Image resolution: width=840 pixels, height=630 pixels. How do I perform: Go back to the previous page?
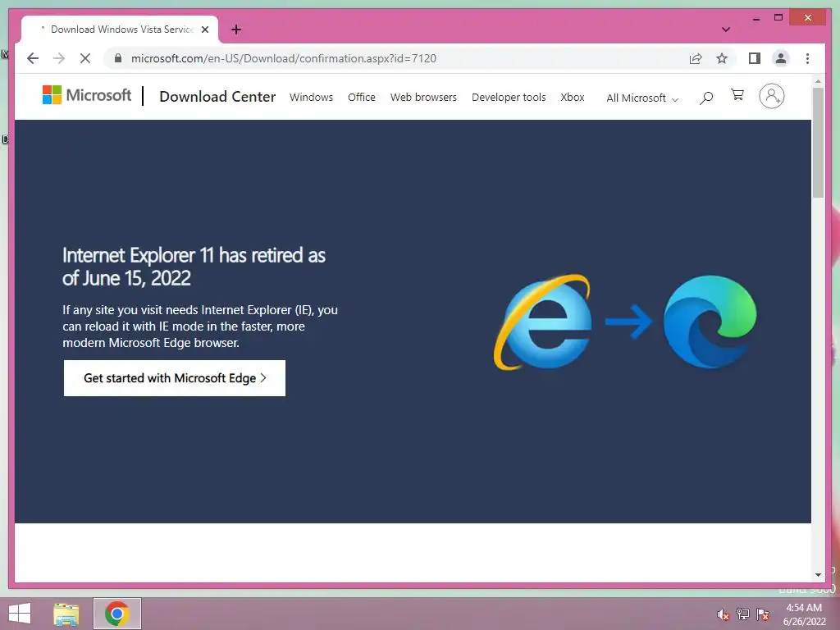[x=33, y=58]
